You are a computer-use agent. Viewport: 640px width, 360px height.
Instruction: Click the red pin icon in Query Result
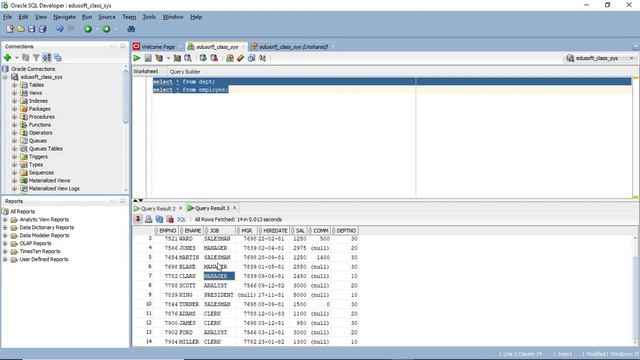[138, 220]
